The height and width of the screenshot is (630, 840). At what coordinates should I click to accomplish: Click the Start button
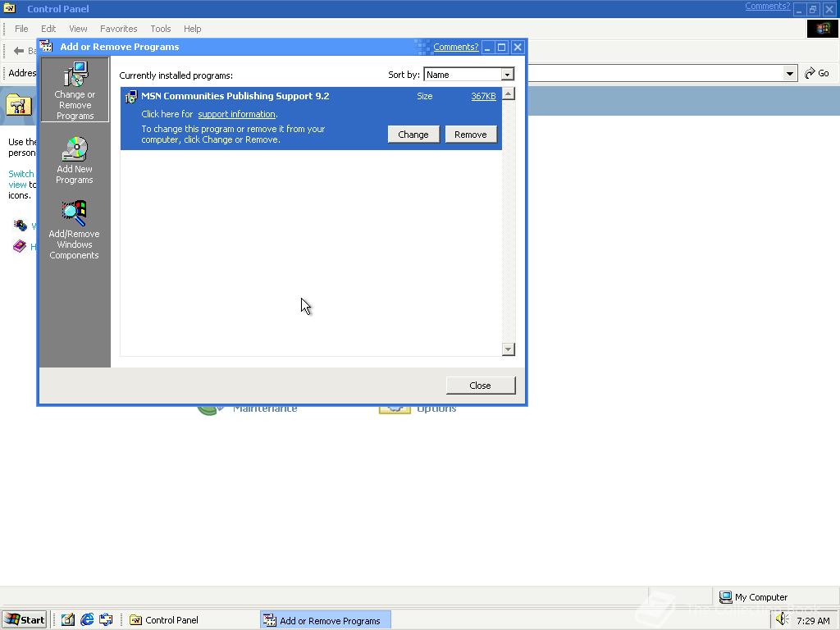click(x=25, y=620)
